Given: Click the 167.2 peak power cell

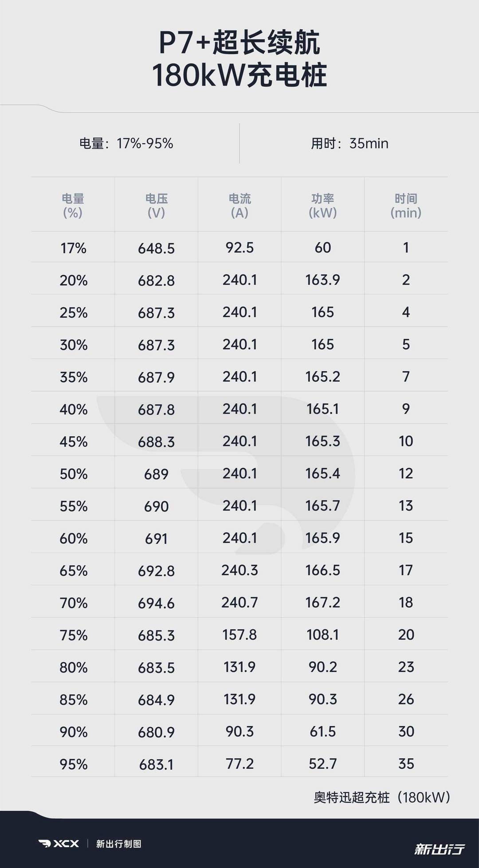Looking at the screenshot, I should pyautogui.click(x=322, y=602).
